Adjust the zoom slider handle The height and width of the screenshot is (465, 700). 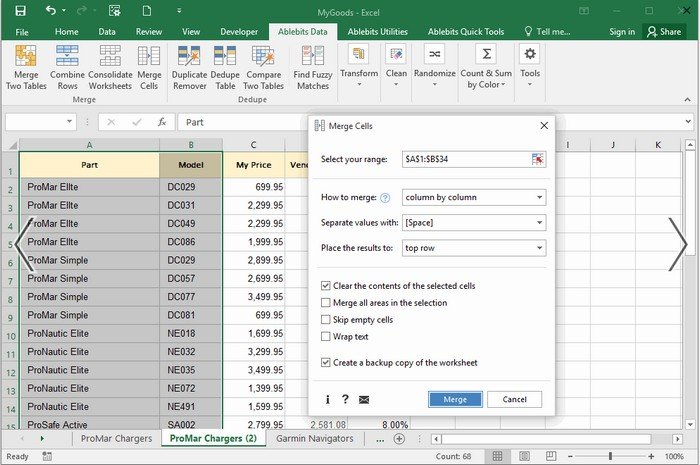pos(610,456)
